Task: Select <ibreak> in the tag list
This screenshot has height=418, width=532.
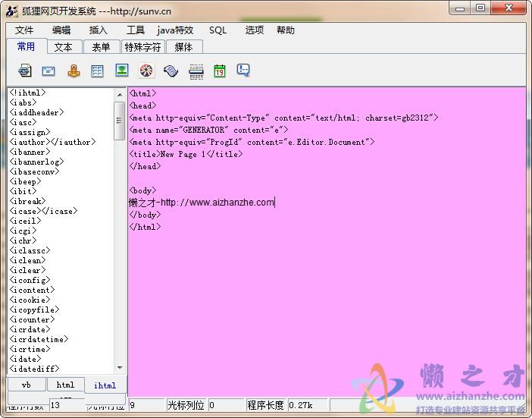Action: (x=27, y=201)
